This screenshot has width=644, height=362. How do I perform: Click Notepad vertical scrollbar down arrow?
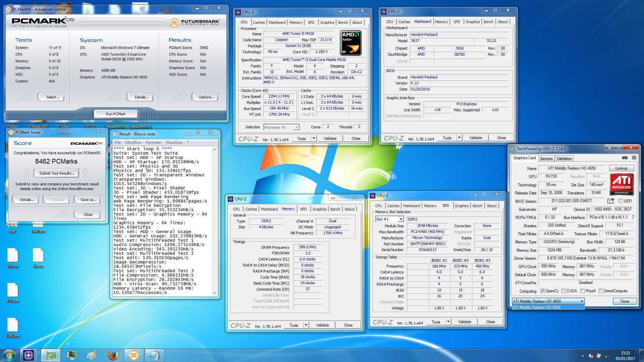point(215,293)
